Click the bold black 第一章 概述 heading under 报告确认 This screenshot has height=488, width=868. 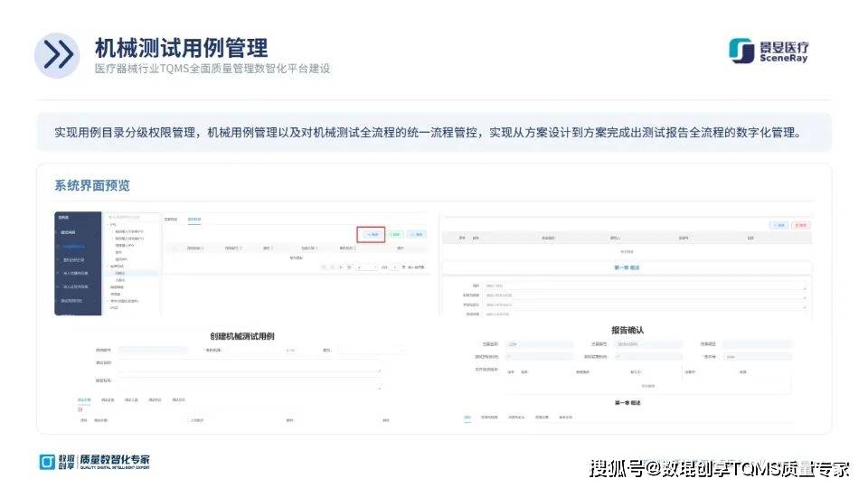tap(627, 403)
